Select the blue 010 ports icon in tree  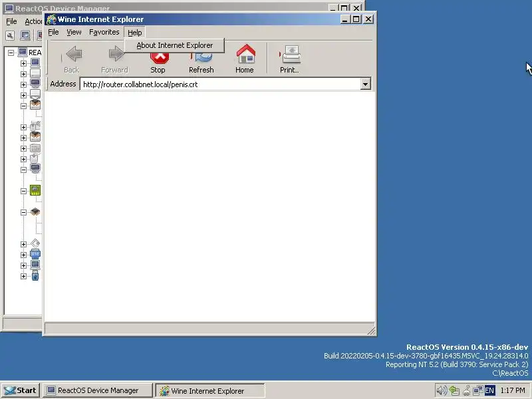[35, 254]
